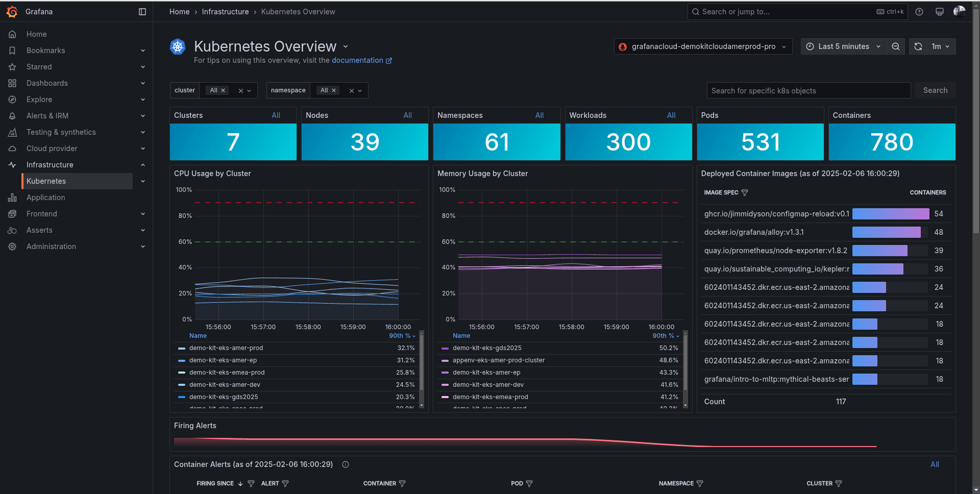Open the 1m refresh interval dropdown
The image size is (980, 494).
(x=938, y=46)
